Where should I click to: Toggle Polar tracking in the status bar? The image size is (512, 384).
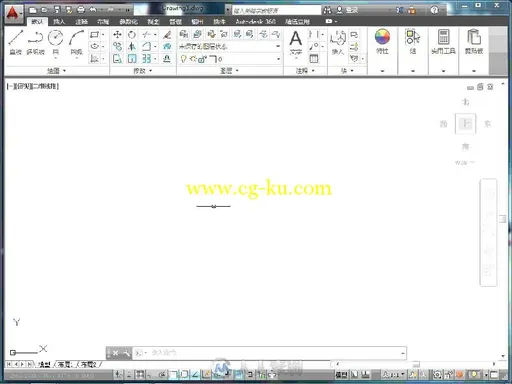(162, 375)
